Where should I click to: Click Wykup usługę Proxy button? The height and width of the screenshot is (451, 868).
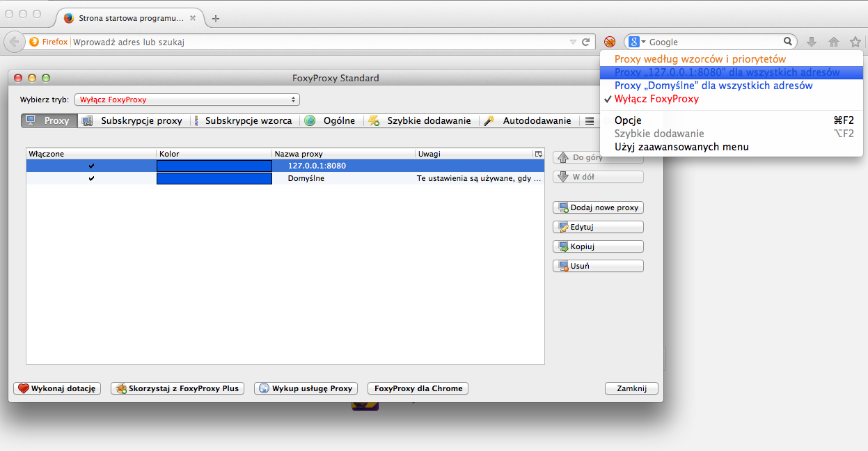click(306, 388)
